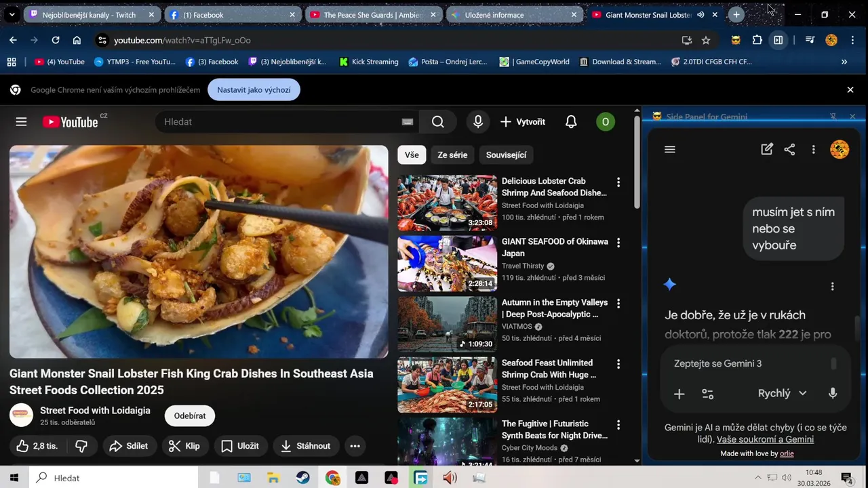
Task: Open options for The Fugitive video
Action: click(x=618, y=425)
